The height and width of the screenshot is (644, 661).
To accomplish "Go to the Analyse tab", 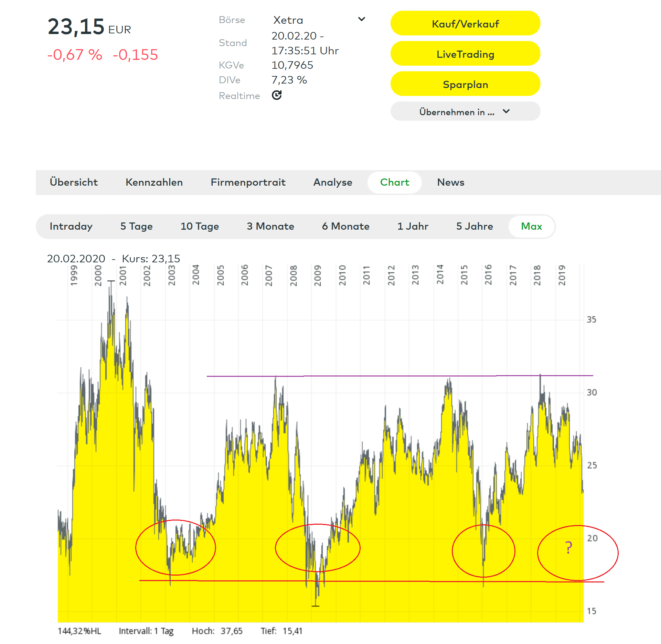I will click(x=333, y=182).
